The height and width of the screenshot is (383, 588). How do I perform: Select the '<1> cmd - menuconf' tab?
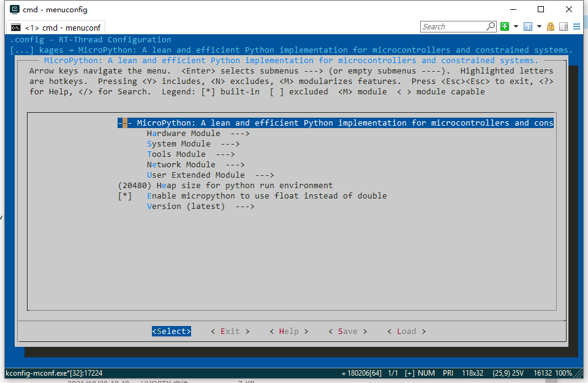(56, 28)
